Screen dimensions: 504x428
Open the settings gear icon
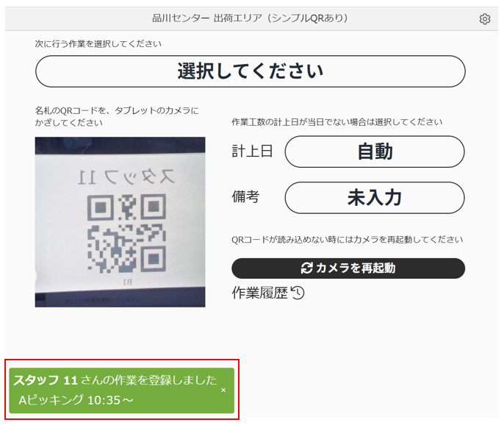[485, 19]
